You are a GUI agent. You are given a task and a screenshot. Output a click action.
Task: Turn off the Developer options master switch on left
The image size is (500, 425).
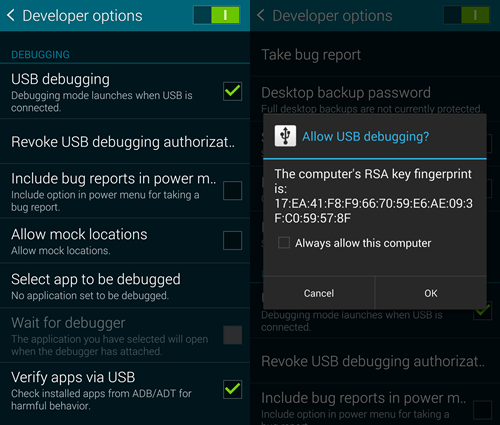click(x=217, y=15)
